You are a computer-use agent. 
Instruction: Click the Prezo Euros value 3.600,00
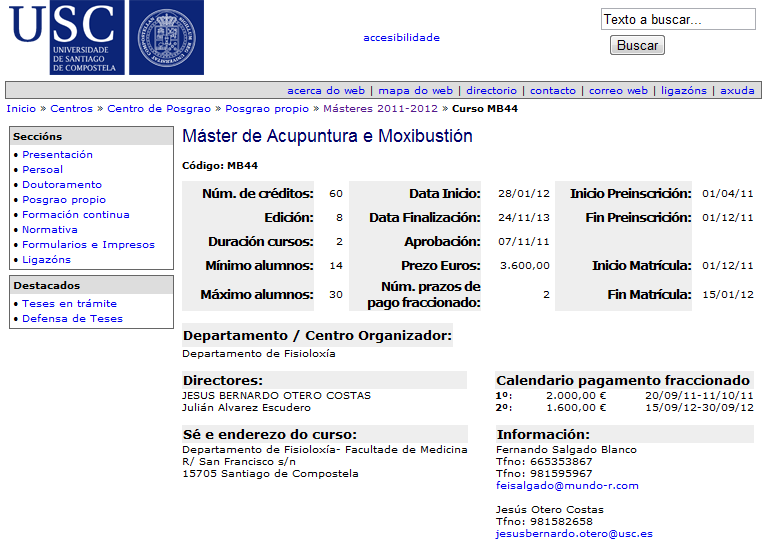pyautogui.click(x=525, y=266)
